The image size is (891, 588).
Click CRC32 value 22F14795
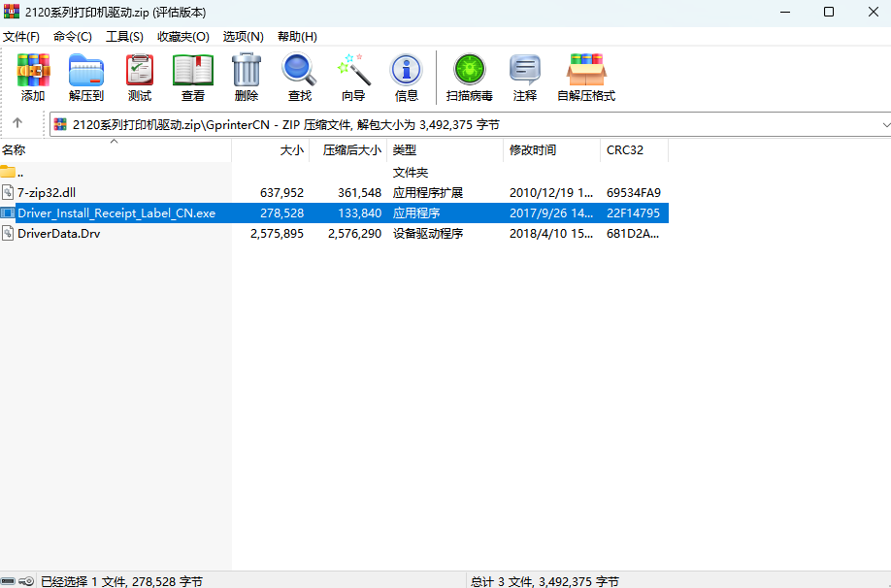[633, 213]
